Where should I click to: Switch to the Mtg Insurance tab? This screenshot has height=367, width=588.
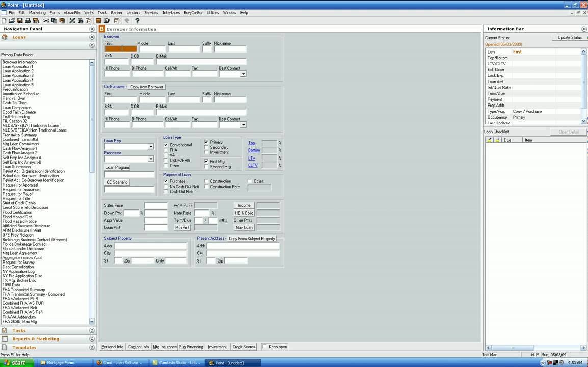[x=165, y=347]
